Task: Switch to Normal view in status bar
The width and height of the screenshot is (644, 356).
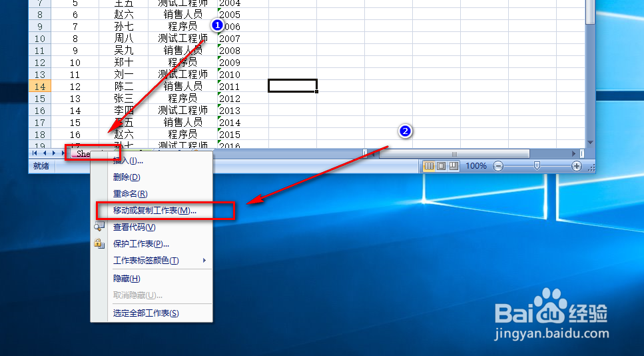Action: pyautogui.click(x=429, y=166)
